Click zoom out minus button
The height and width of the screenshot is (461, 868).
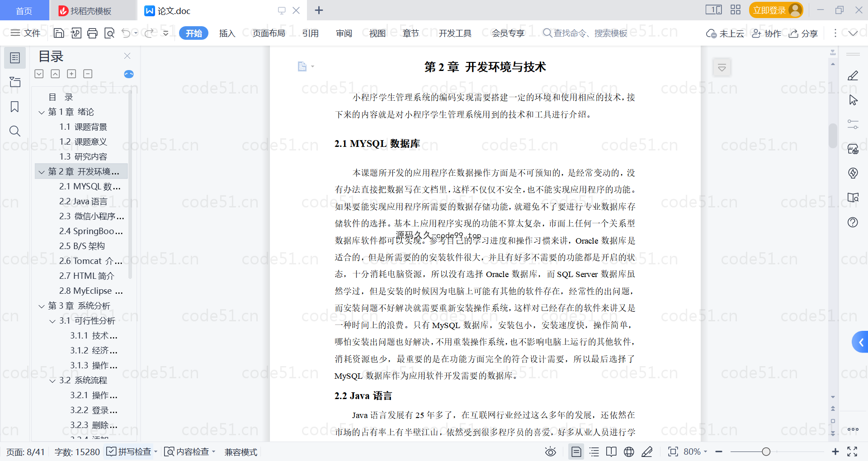click(719, 452)
